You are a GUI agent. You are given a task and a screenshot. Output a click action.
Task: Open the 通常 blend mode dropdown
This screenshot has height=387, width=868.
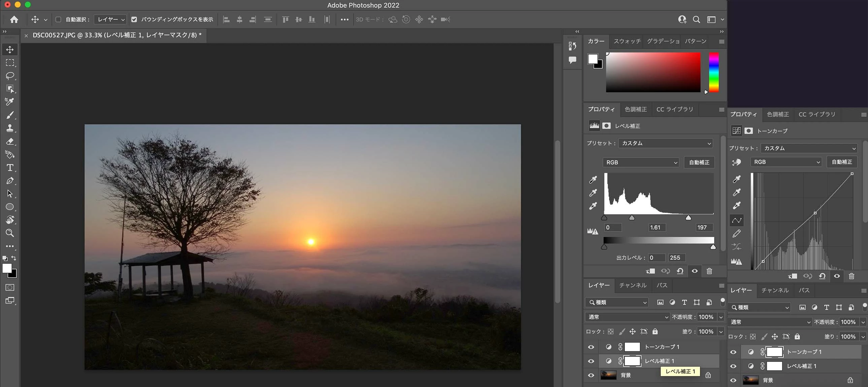tap(627, 317)
